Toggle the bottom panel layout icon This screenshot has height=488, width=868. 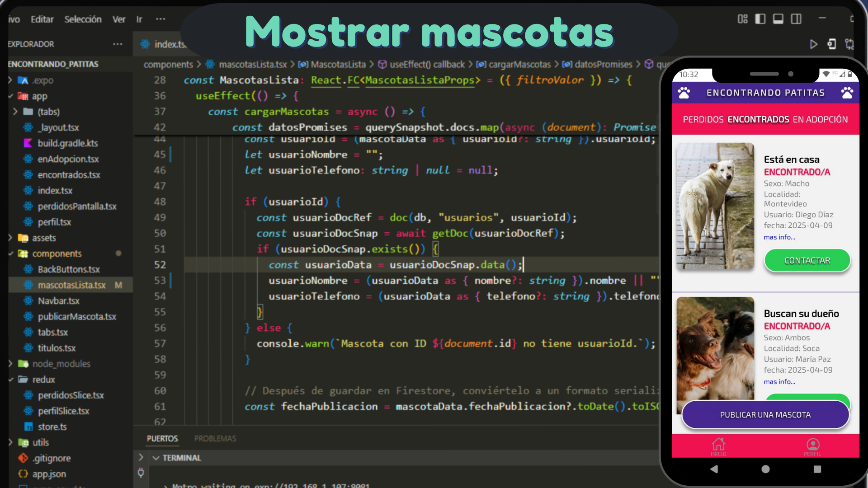tap(778, 19)
